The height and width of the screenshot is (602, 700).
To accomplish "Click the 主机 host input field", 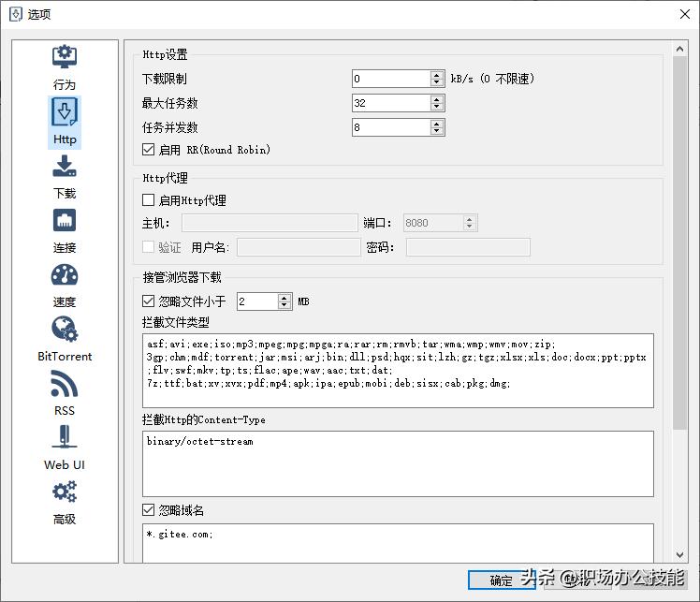I will (x=270, y=223).
